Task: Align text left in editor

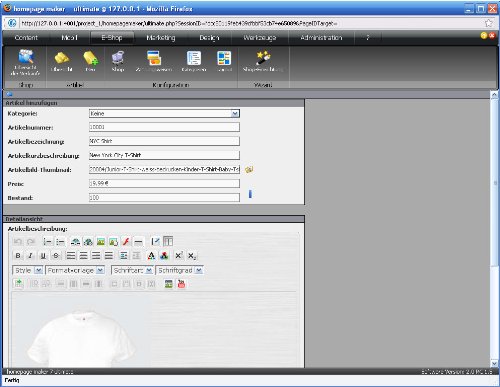Action: pos(71,256)
